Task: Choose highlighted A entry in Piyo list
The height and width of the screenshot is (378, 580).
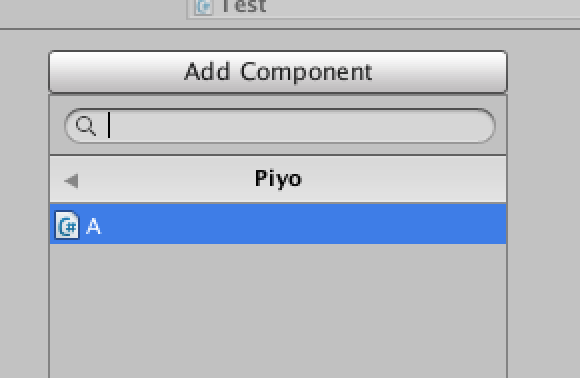Action: (278, 224)
